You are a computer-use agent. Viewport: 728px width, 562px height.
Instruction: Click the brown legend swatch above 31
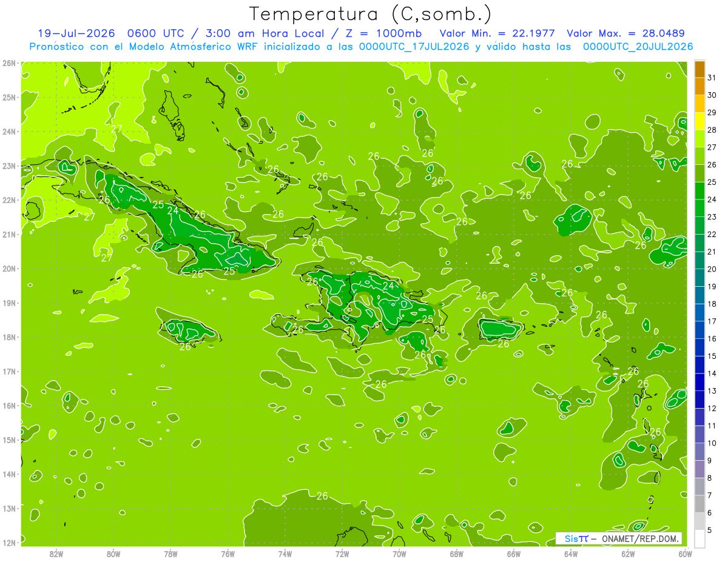coord(699,69)
